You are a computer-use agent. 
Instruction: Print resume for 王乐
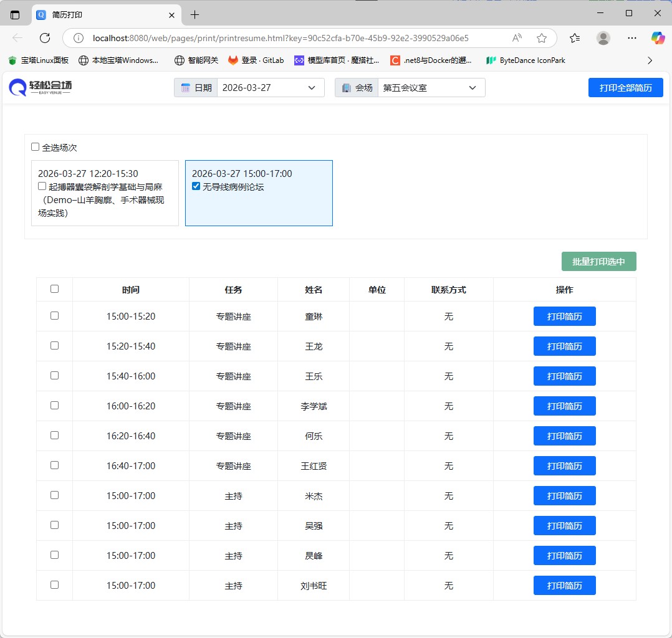[564, 376]
